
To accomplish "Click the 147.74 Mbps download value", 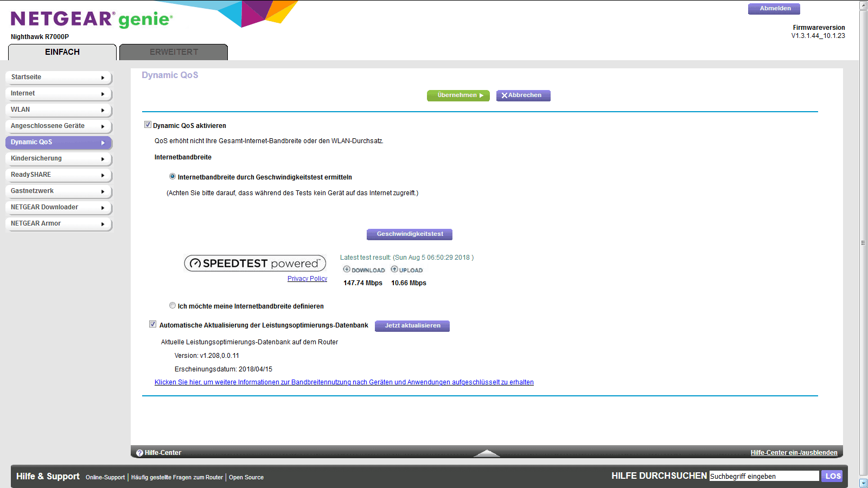I will (x=363, y=283).
